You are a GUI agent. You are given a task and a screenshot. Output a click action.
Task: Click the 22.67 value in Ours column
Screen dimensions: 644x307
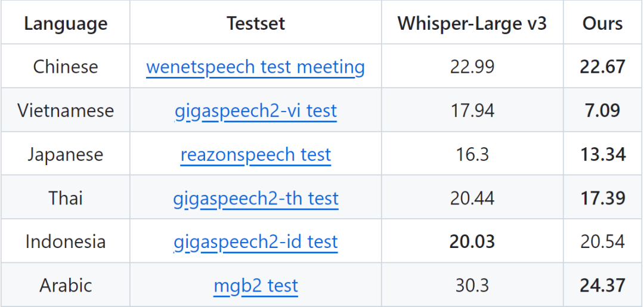pos(602,67)
